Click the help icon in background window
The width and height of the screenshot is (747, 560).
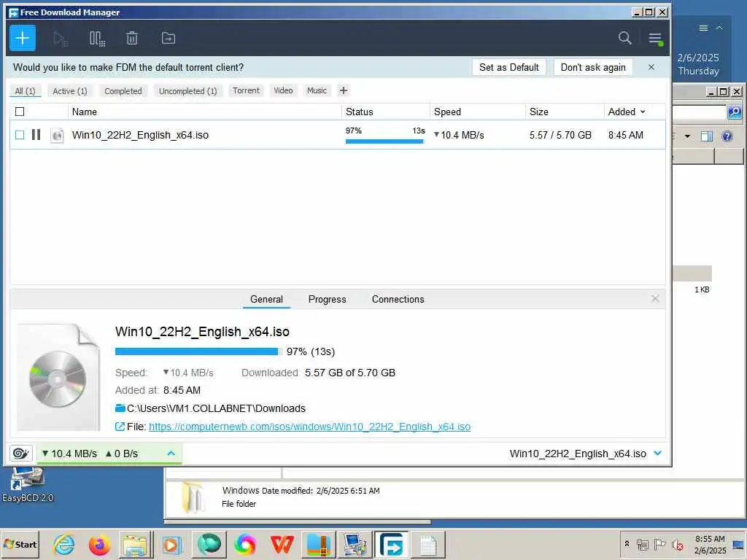727,136
